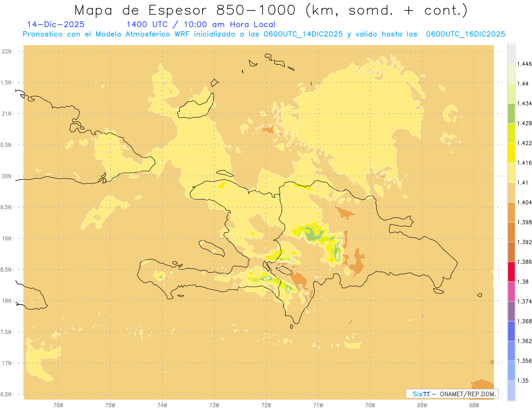The width and height of the screenshot is (532, 411).
Task: Click the '70W' longitude label
Action: (370, 405)
